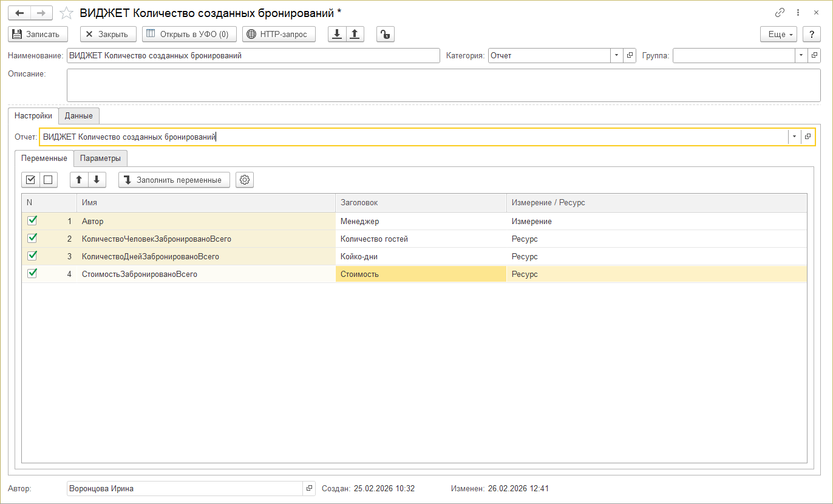The image size is (833, 504).
Task: Open the Отчет field dropdown
Action: pyautogui.click(x=794, y=137)
